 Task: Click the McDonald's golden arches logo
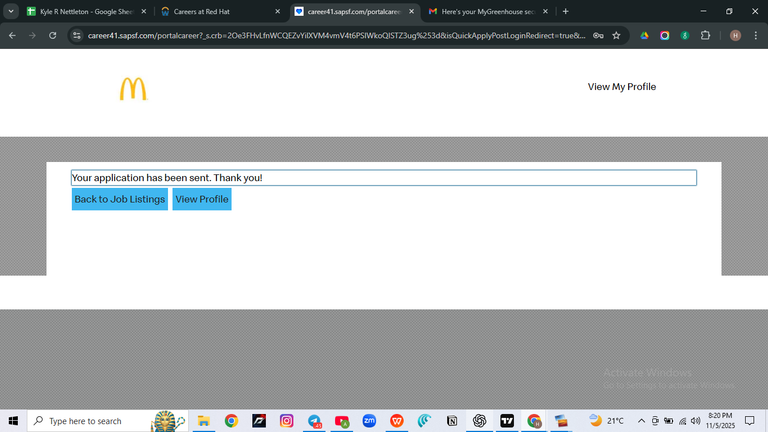coord(133,89)
